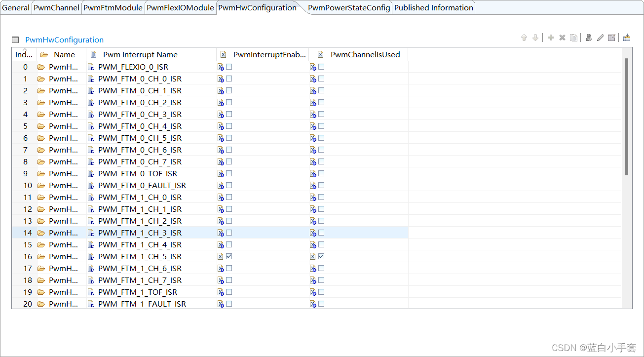Screen dimensions: 644x357
Task: Open the General tab
Action: tap(16, 8)
